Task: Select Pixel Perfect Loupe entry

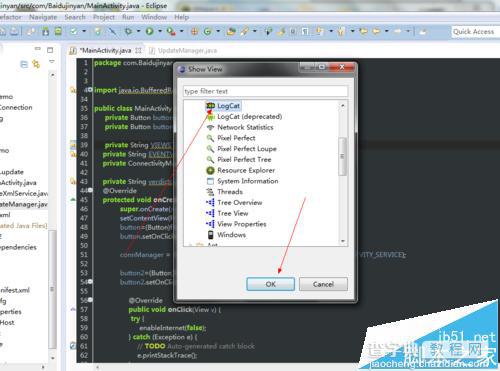Action: point(247,149)
